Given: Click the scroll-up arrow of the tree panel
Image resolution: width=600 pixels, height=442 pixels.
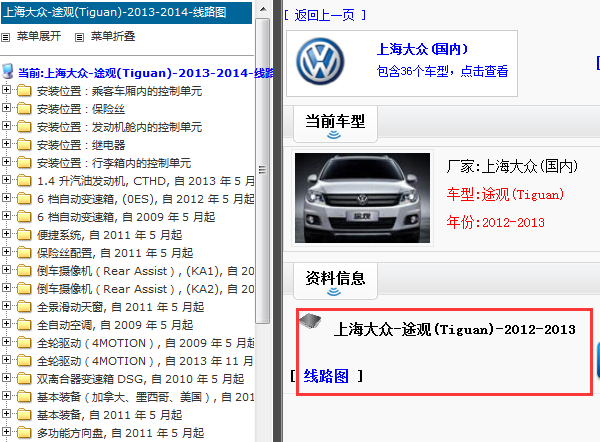Looking at the screenshot, I should point(263,9).
